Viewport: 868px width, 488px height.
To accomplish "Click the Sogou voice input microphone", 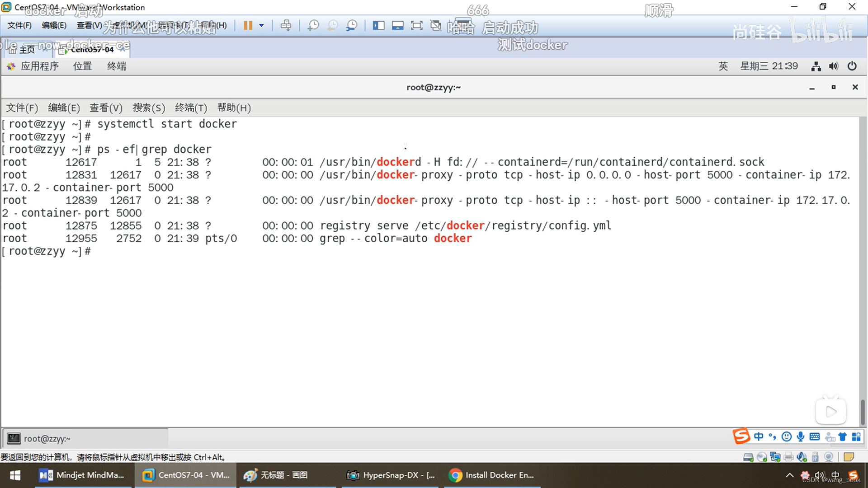I will (801, 436).
